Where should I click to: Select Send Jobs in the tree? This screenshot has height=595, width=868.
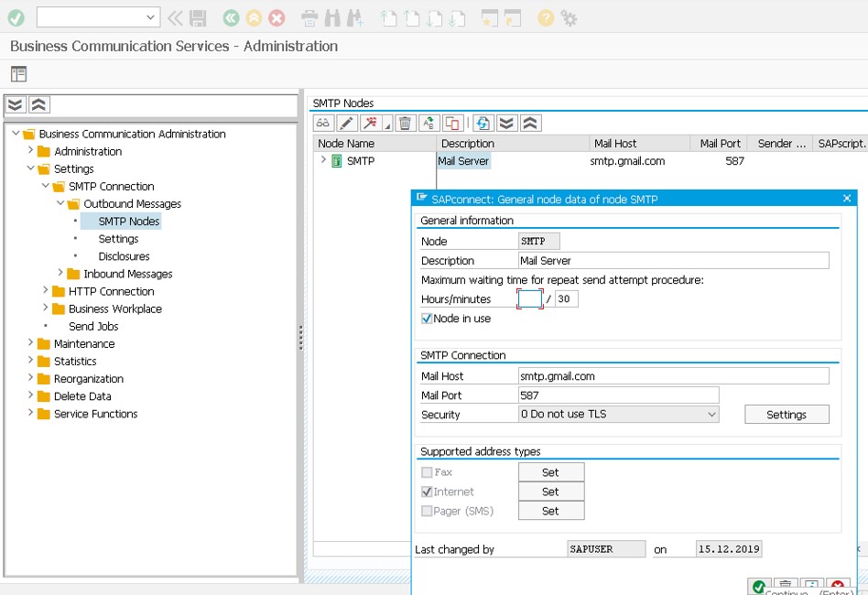coord(93,326)
